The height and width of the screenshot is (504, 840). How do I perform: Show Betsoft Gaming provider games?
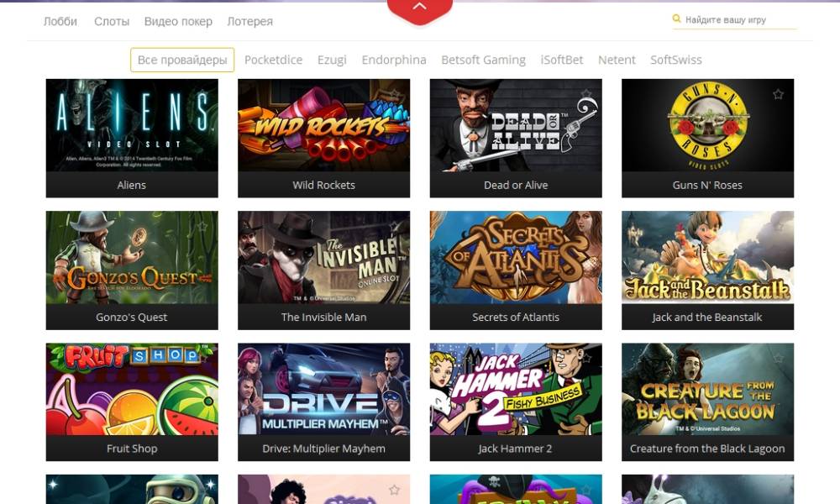coord(483,60)
